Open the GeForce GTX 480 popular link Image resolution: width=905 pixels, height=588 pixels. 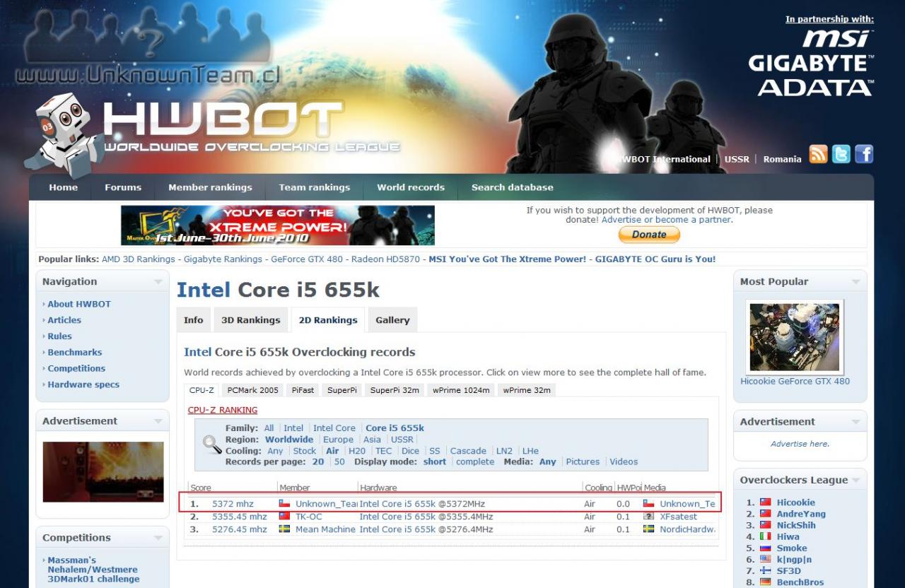pos(307,259)
